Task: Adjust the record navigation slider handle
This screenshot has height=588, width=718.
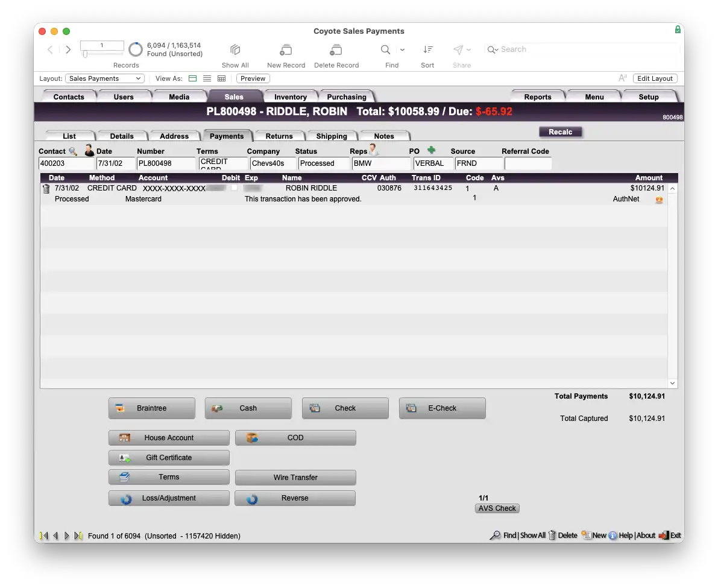Action: (x=85, y=54)
